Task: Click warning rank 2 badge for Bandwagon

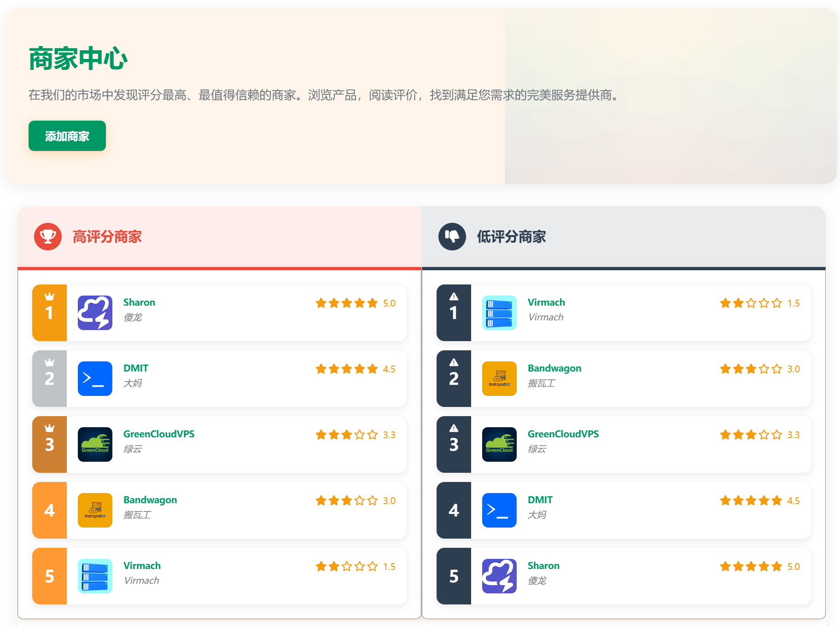Action: point(454,378)
